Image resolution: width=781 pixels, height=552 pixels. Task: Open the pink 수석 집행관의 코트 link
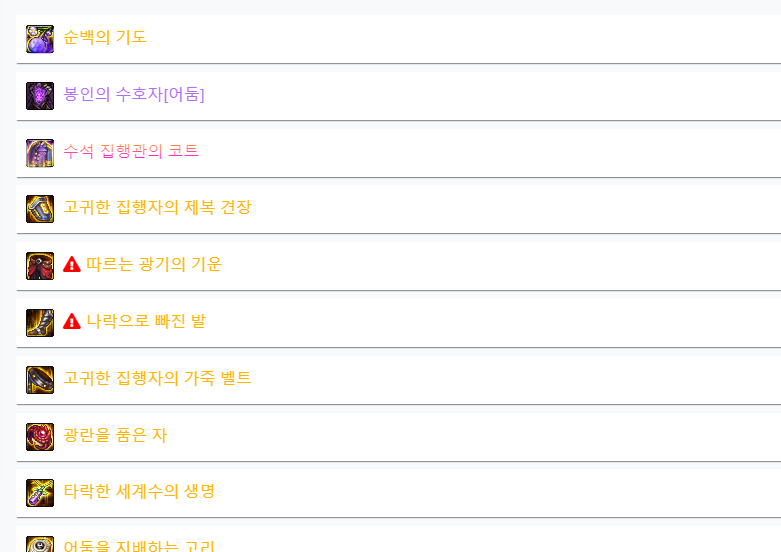[131, 150]
